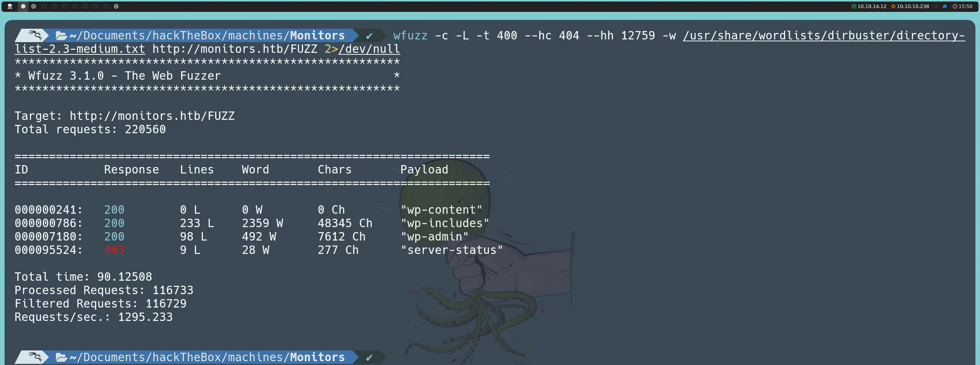Click the Response column header
Screen dimensions: 980x365
coord(131,170)
